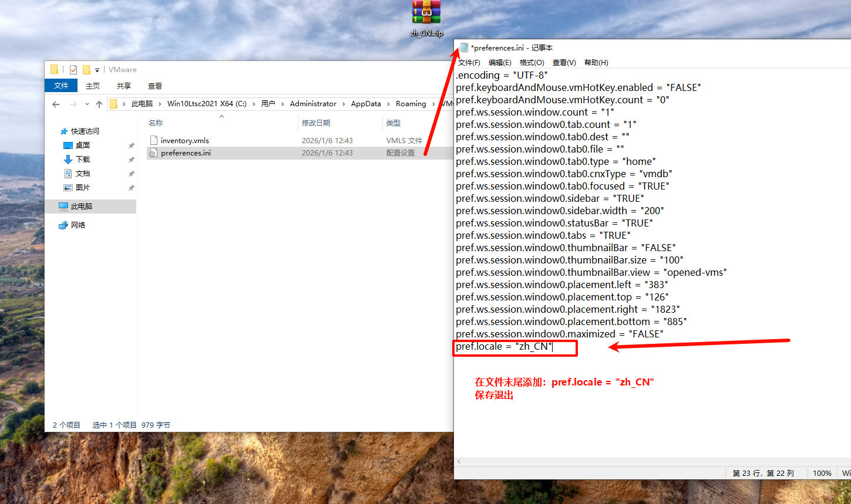Open Notepad's 文件(F) menu
The width and height of the screenshot is (851, 504).
click(469, 63)
